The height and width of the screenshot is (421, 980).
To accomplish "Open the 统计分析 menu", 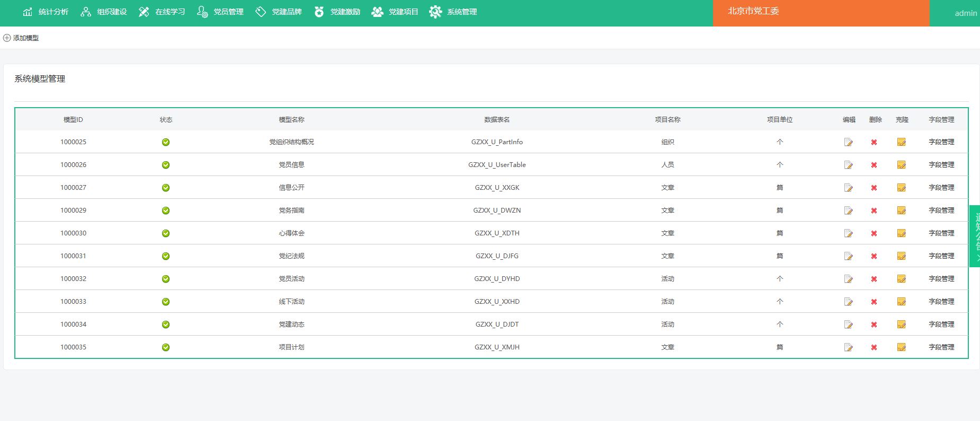I will pos(46,12).
